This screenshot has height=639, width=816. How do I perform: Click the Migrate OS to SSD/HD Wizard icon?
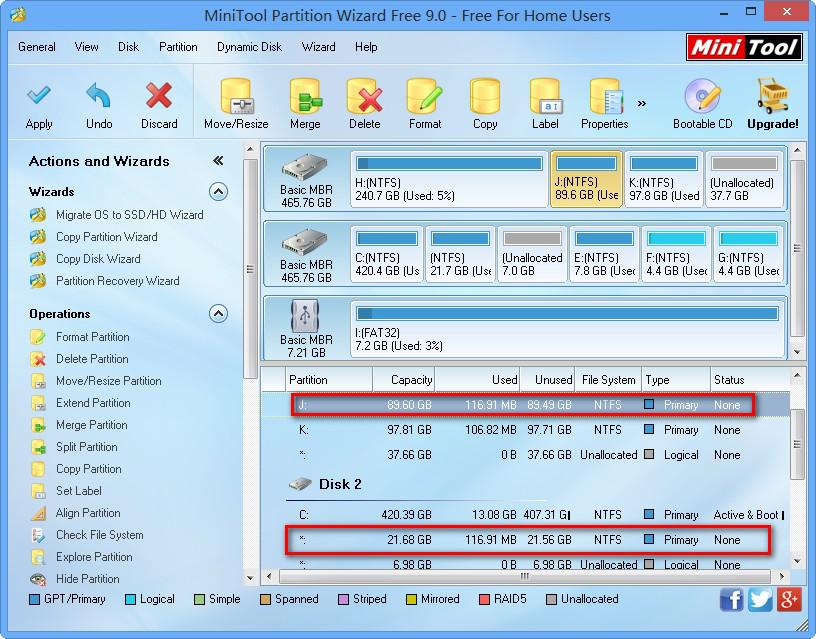(x=38, y=215)
